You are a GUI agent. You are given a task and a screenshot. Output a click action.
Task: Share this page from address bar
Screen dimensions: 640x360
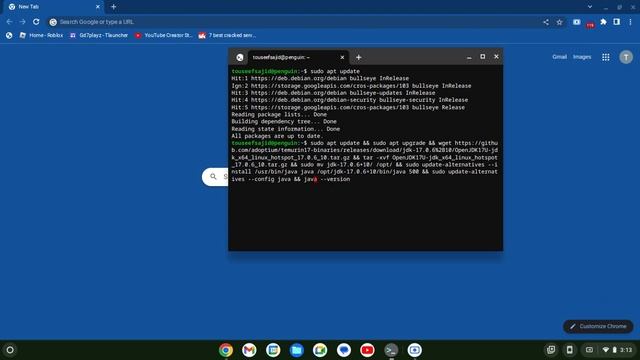tap(546, 22)
